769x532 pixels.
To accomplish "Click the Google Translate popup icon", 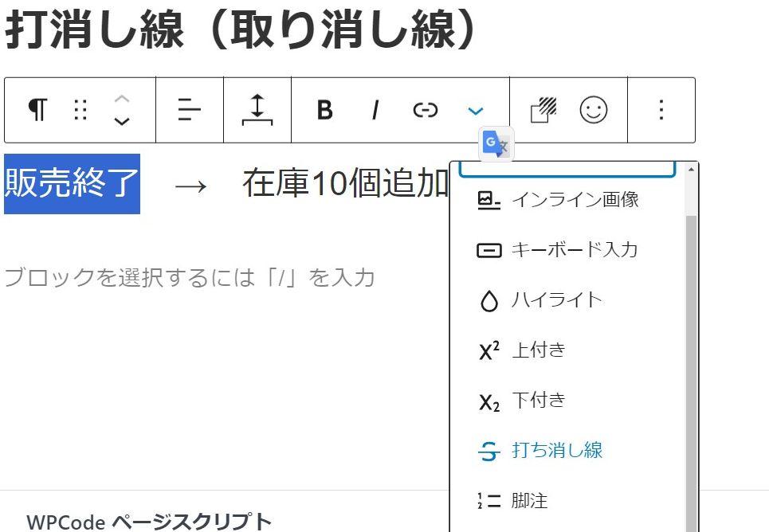I will (496, 144).
